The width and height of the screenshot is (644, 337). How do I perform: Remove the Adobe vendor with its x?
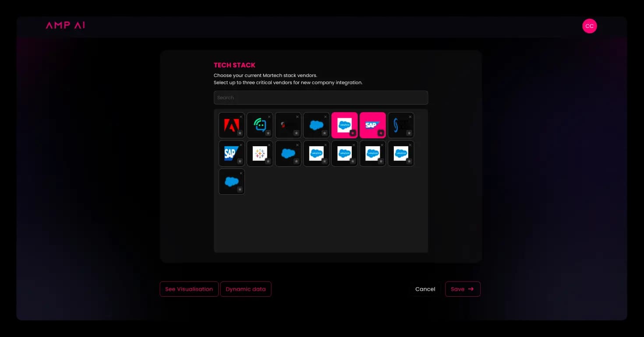pyautogui.click(x=241, y=116)
